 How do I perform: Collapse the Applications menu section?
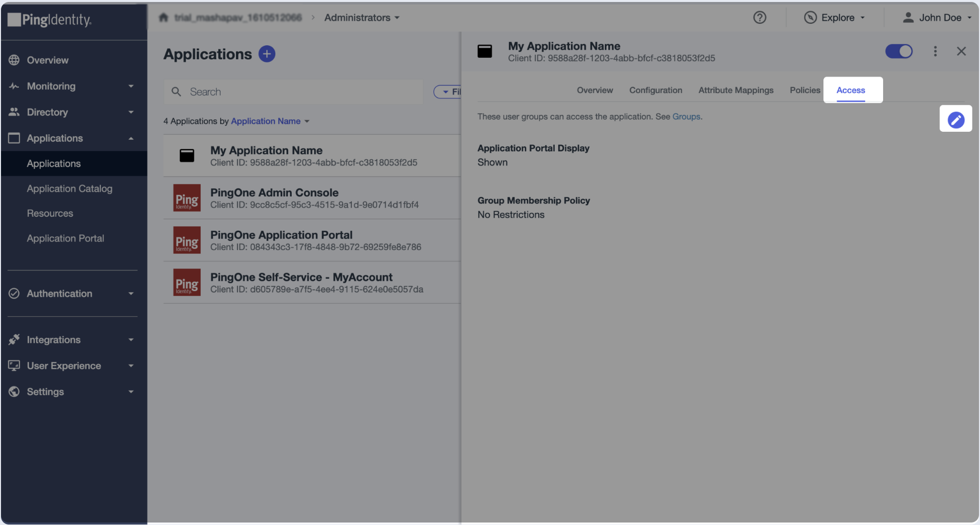pos(131,138)
